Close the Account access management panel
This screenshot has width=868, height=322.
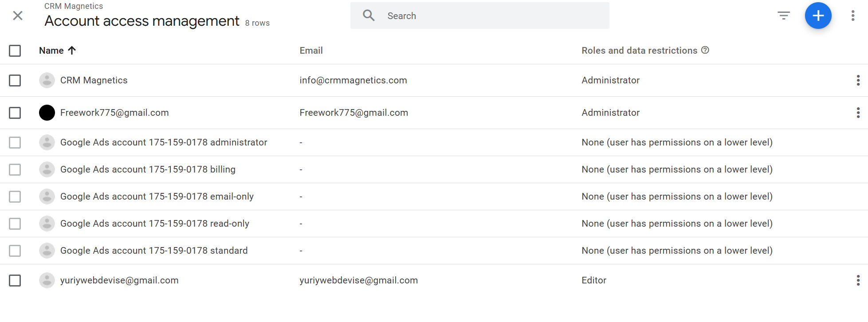(18, 16)
